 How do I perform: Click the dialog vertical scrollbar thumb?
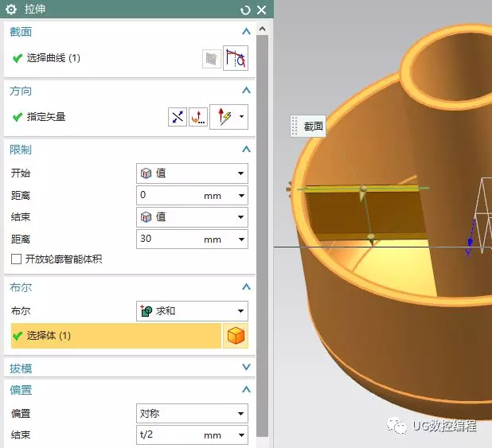click(x=262, y=236)
